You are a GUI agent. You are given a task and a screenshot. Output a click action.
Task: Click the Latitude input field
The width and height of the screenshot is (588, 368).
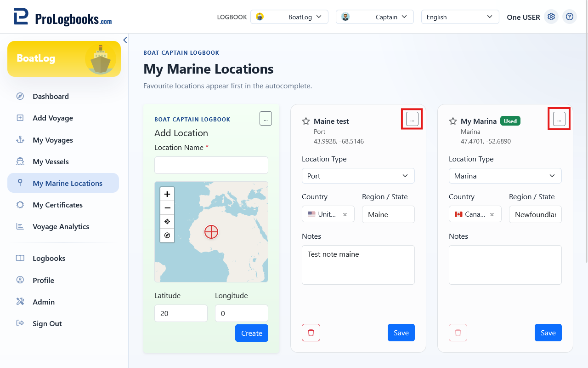tap(181, 313)
